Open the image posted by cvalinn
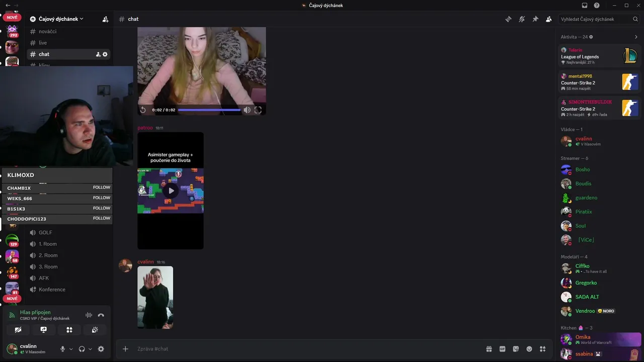The width and height of the screenshot is (644, 362). (x=155, y=297)
